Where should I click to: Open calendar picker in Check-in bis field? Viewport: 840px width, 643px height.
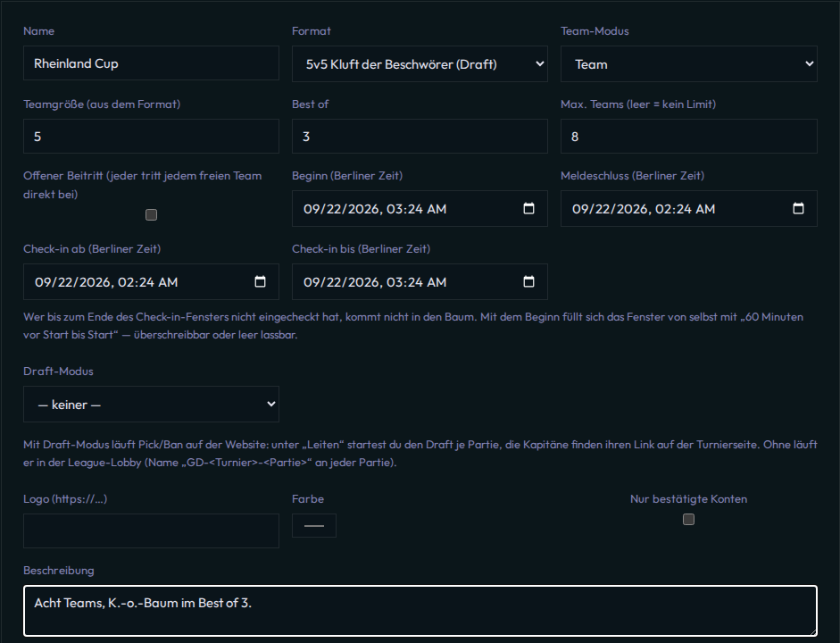click(528, 282)
